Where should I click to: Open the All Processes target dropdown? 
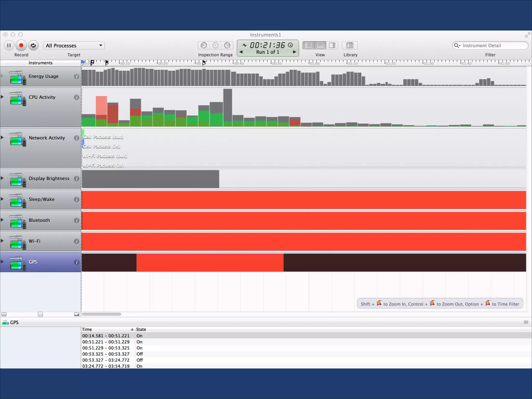click(74, 45)
